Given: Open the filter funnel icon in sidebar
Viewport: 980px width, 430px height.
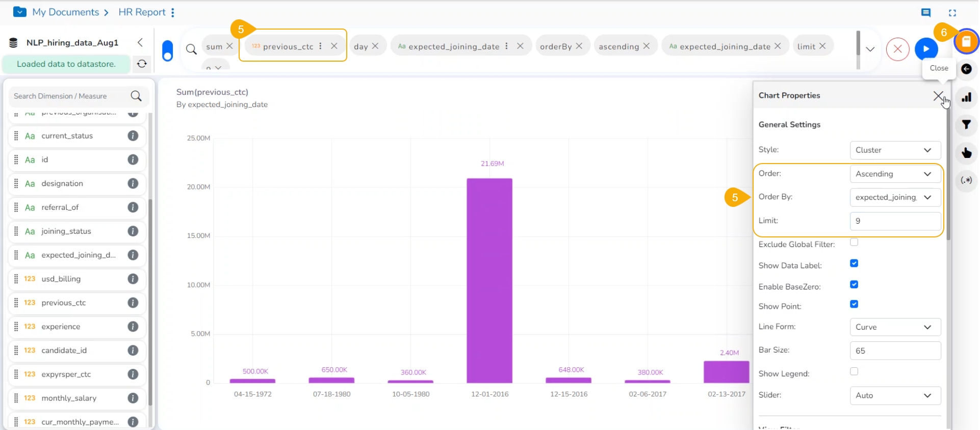Looking at the screenshot, I should pyautogui.click(x=966, y=125).
